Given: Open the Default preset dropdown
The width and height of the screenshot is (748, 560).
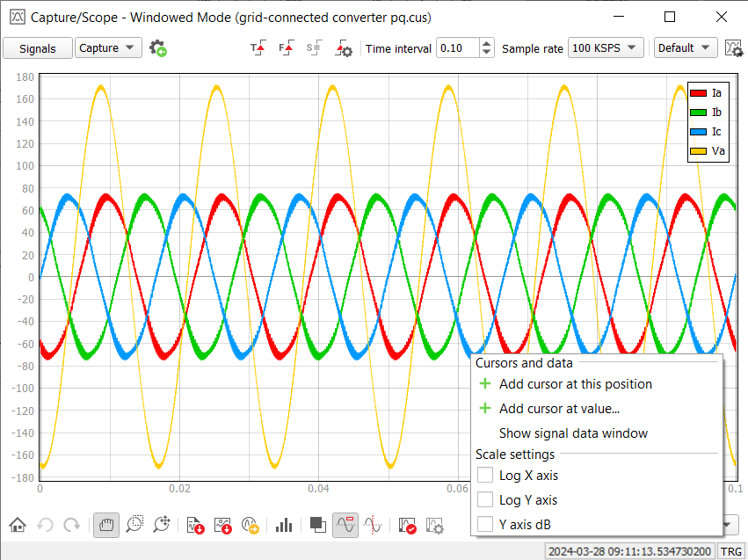Looking at the screenshot, I should coord(685,48).
